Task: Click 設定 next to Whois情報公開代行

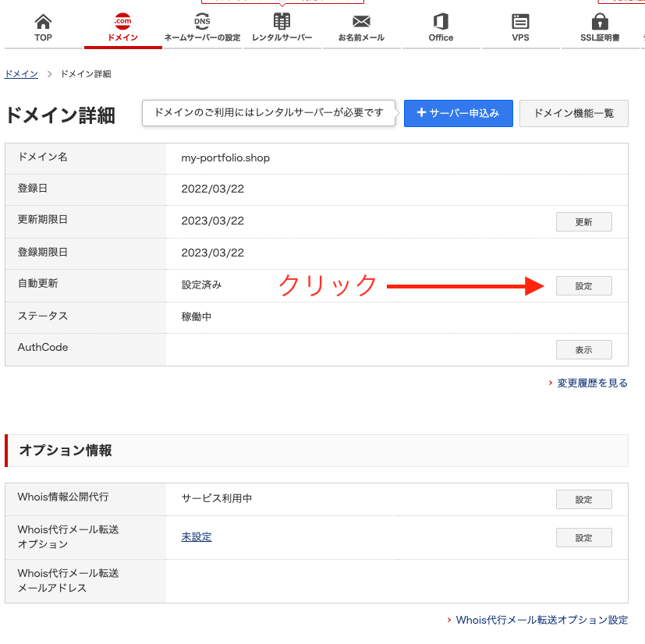Action: pos(583,499)
